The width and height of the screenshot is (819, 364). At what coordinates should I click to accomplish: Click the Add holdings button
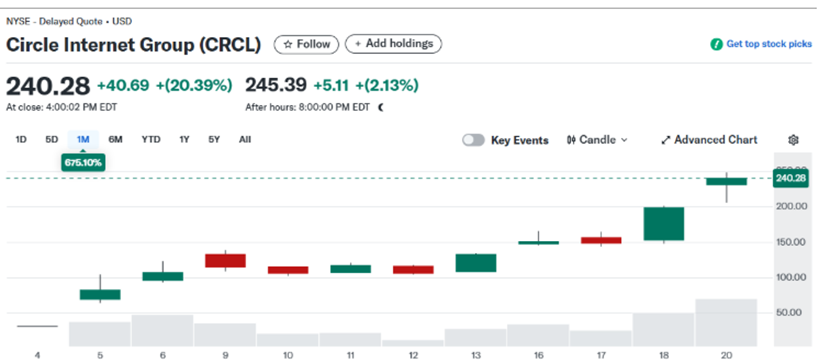393,44
